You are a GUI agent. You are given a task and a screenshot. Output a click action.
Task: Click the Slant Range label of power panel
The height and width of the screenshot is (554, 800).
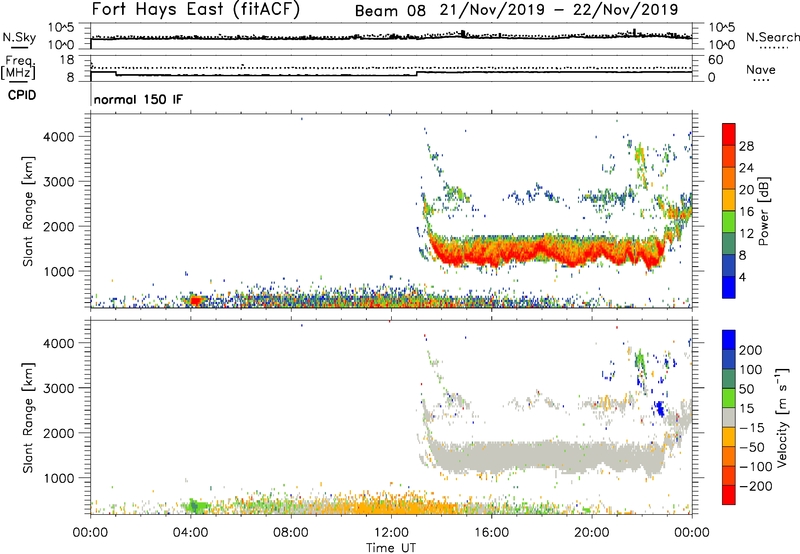click(x=28, y=211)
